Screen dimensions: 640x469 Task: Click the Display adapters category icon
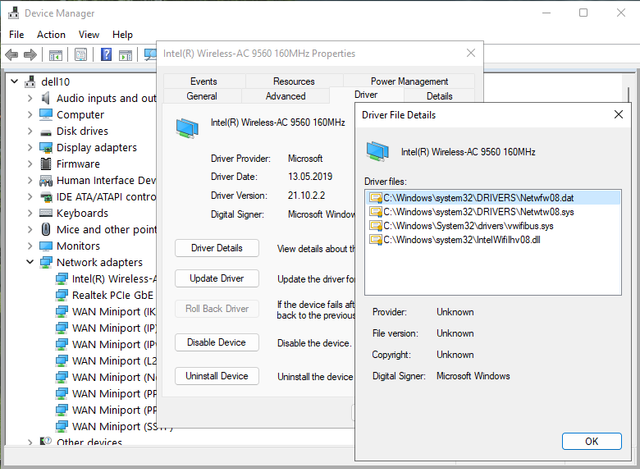(x=46, y=147)
